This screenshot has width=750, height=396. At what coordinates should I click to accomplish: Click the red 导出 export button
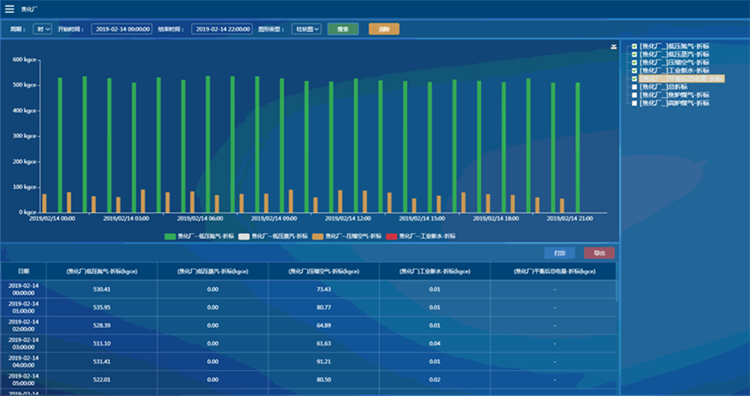[599, 253]
